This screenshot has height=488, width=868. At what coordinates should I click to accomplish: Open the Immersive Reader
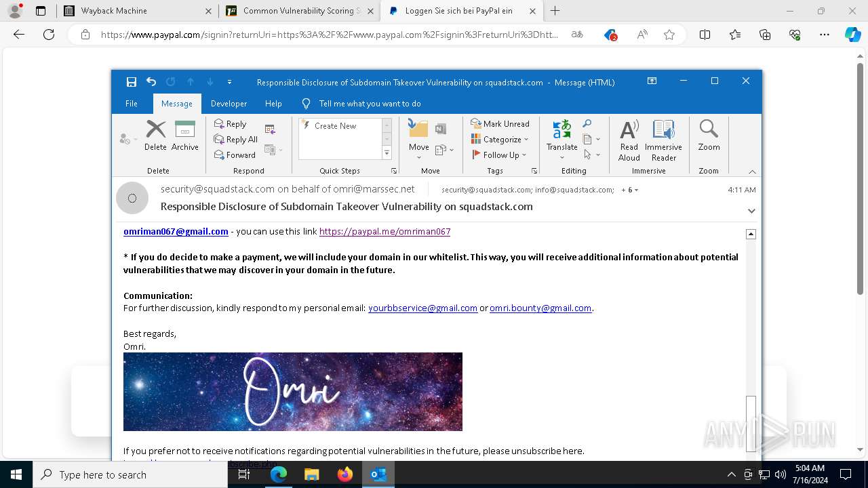[663, 140]
